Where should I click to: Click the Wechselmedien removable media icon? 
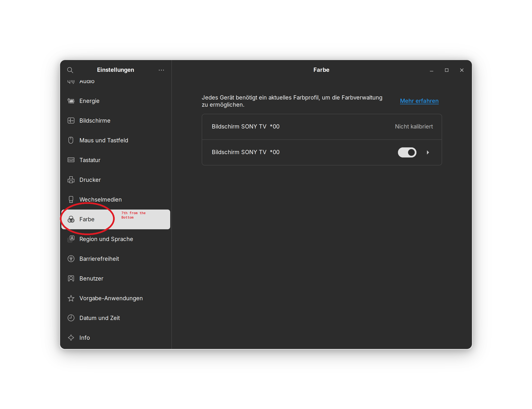point(71,199)
